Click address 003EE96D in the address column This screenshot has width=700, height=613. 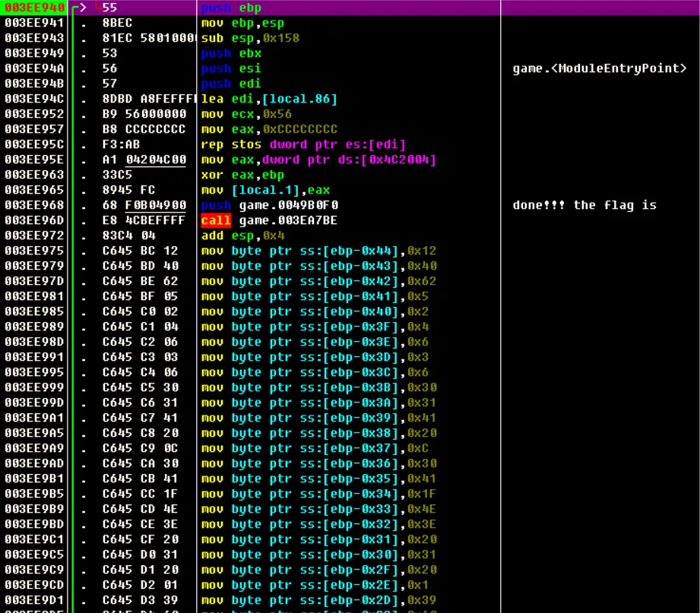34,220
